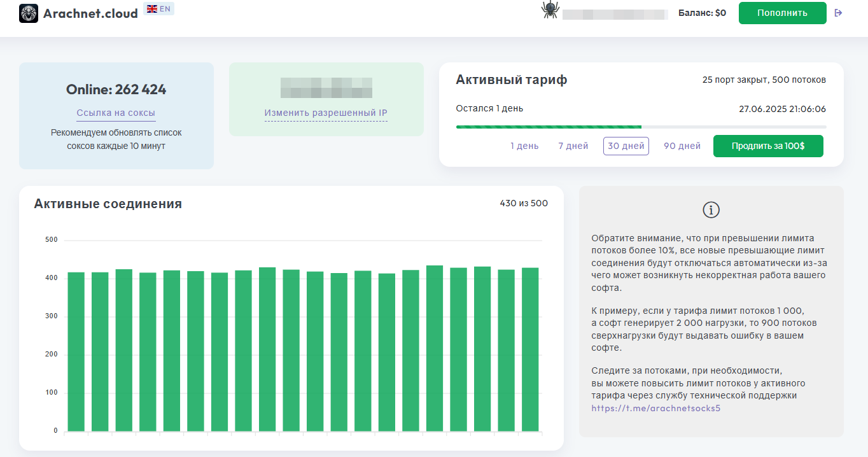
Task: Click the info circle icon
Action: coord(711,210)
